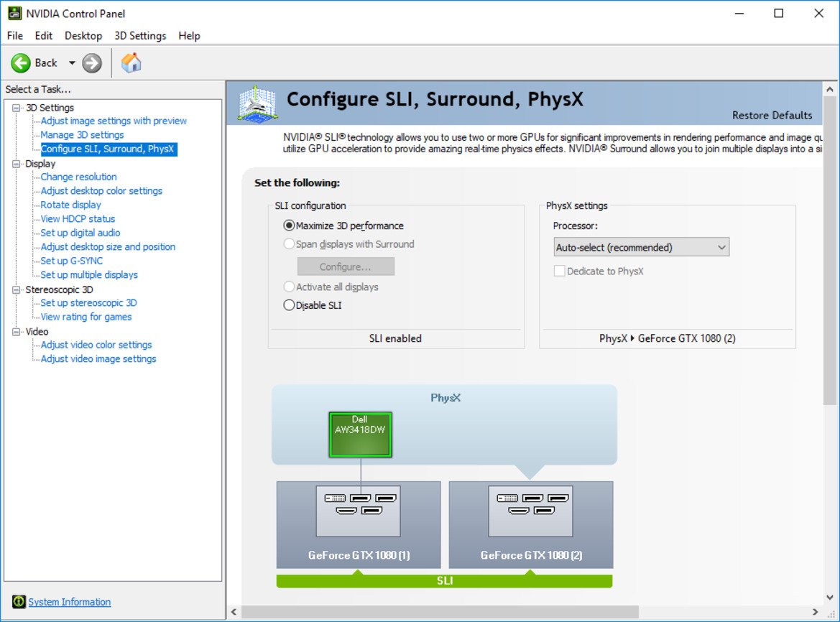Open Change resolution task
The width and height of the screenshot is (840, 622).
(x=79, y=177)
